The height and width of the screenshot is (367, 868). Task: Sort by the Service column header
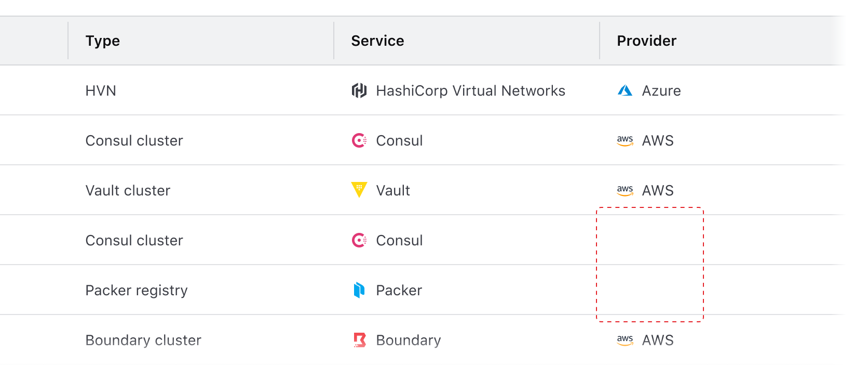[377, 41]
